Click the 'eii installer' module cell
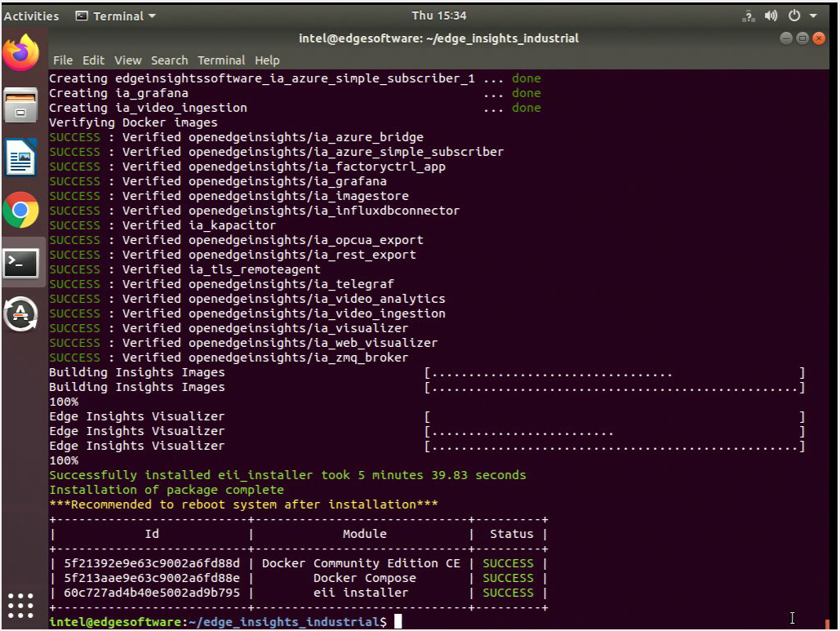 coord(361,593)
